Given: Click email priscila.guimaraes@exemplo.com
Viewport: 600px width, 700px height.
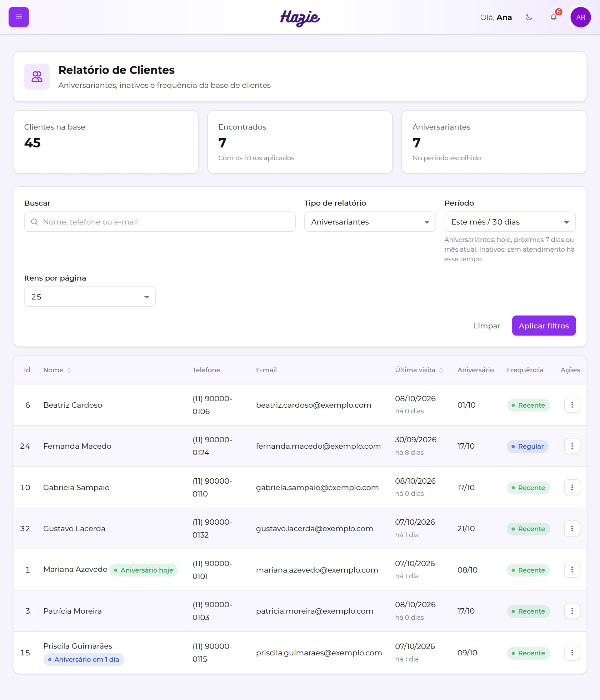Looking at the screenshot, I should (319, 653).
